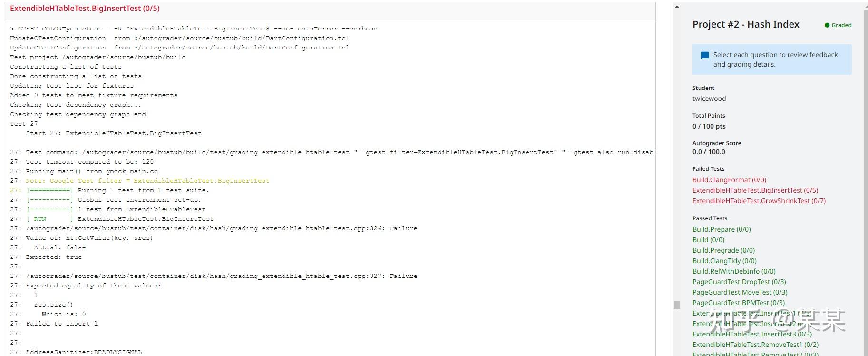Open Build.ClangTidy (0/0) test result
The width and height of the screenshot is (868, 356).
724,261
